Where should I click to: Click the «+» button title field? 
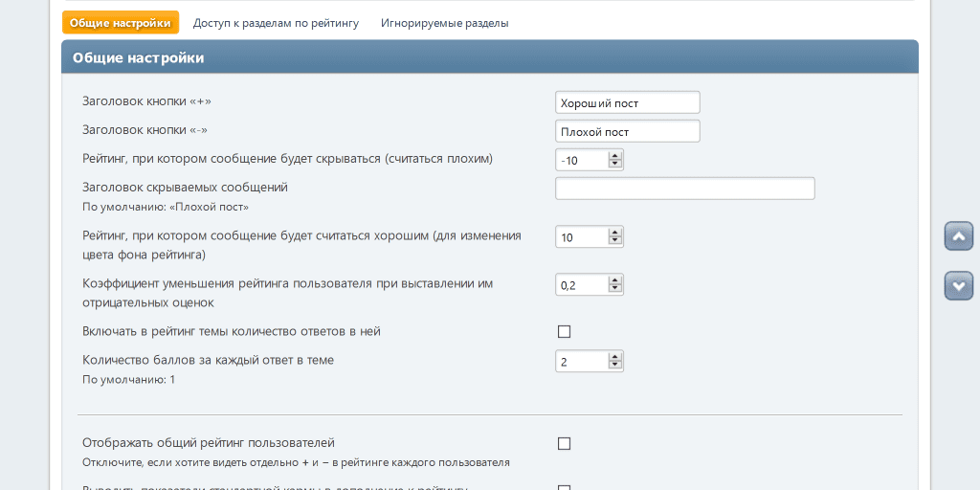(x=627, y=102)
